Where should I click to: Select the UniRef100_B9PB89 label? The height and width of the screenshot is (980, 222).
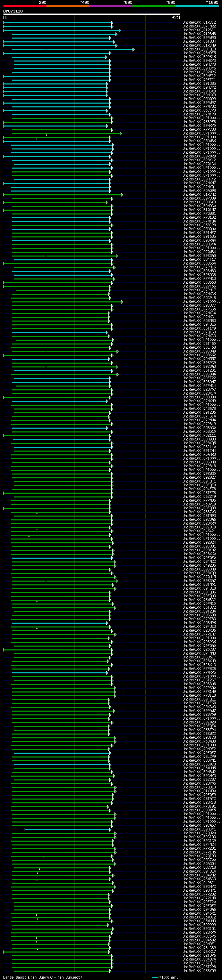pyautogui.click(x=199, y=198)
